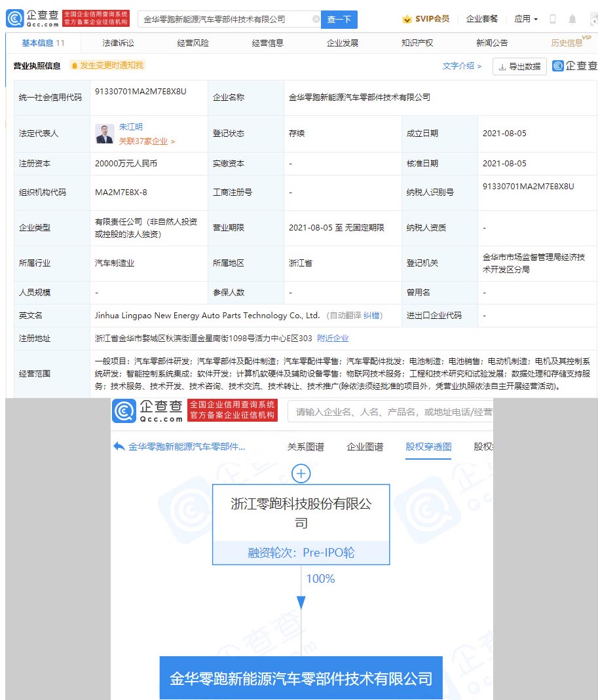This screenshot has height=700, width=598.
Task: Click the business term 2021-08-05 至 无固定期限
Action: 336,228
